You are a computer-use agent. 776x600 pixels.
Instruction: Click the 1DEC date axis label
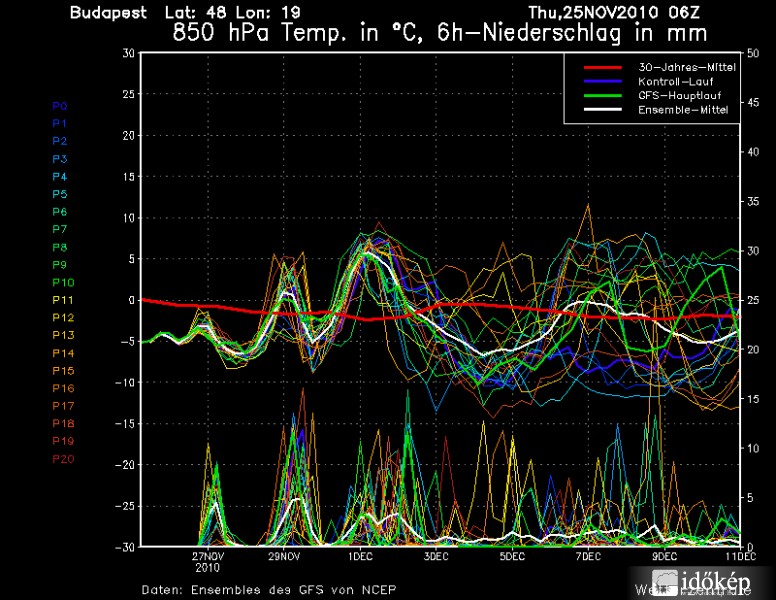coord(360,556)
